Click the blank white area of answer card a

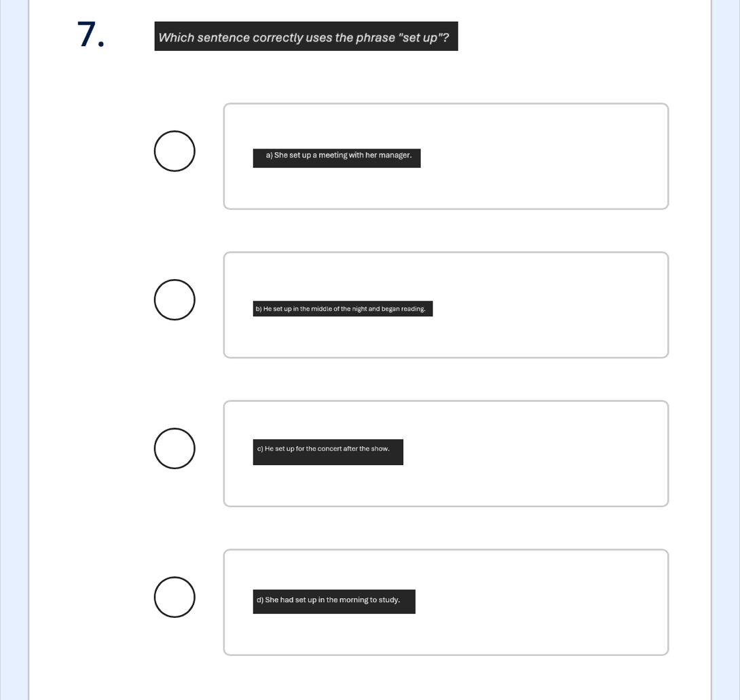[x=542, y=155]
